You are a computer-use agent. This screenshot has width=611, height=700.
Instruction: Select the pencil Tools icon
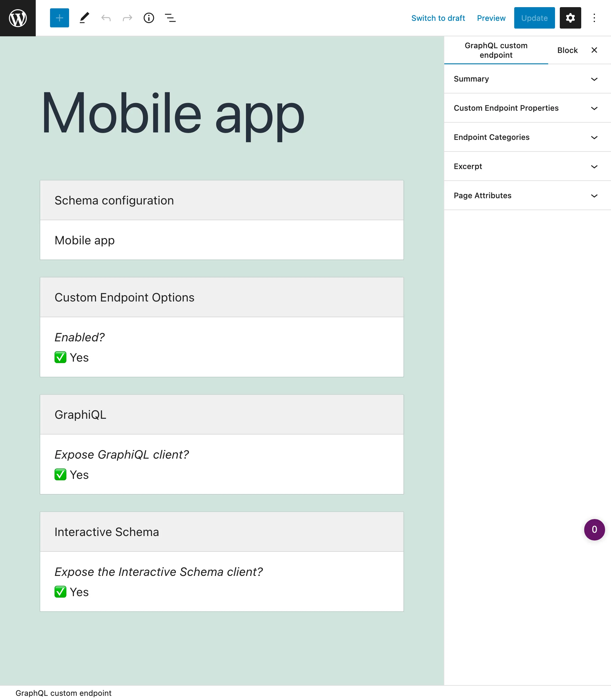pos(84,18)
